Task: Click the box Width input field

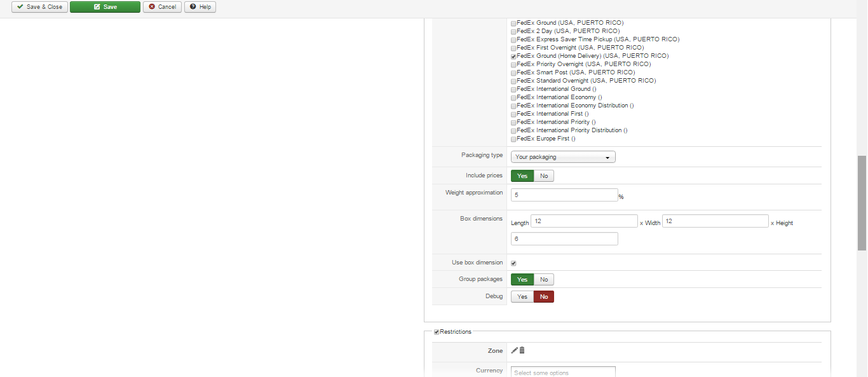Action: tap(715, 221)
